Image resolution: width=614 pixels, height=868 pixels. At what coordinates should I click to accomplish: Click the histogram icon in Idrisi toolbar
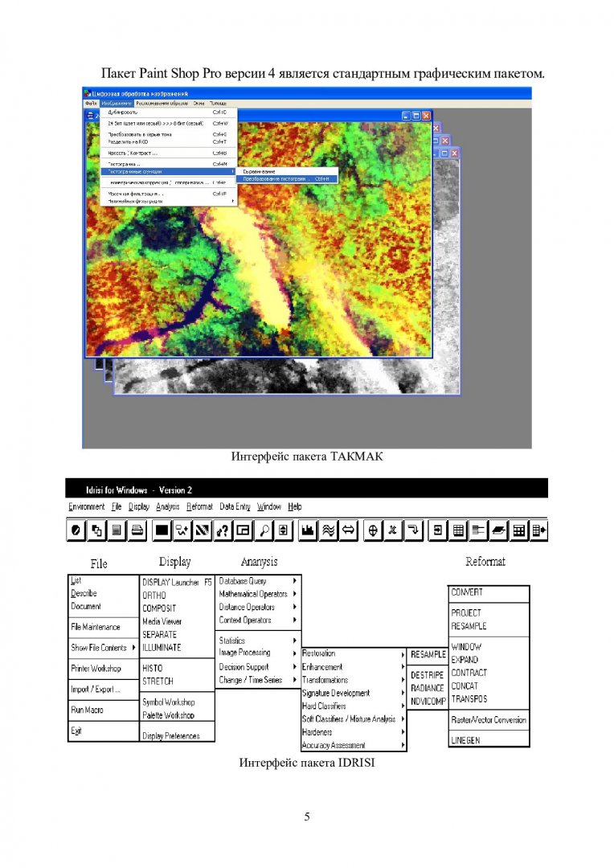pyautogui.click(x=305, y=530)
